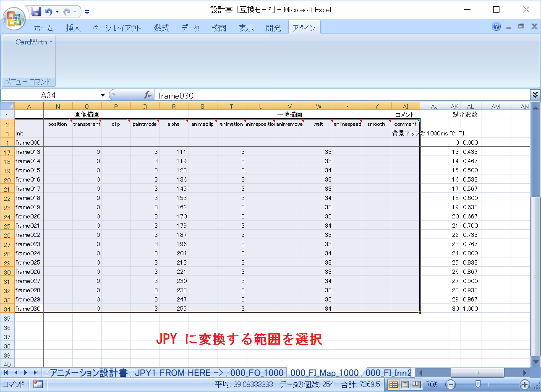Viewport: 541px width, 392px height.
Task: Click cell 'frame020' in column A
Action: click(x=29, y=216)
